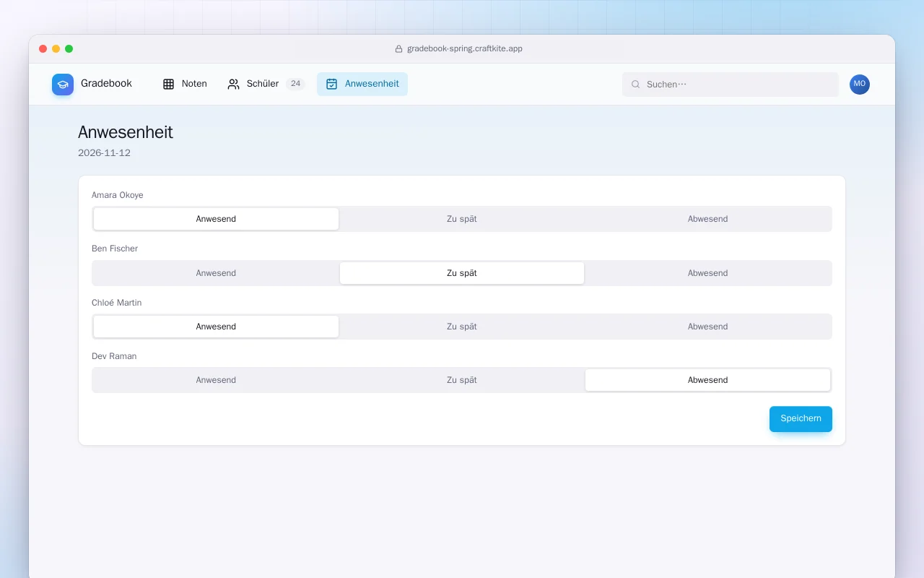924x578 pixels.
Task: Set Ben Fischer to Abwesend
Action: pos(707,273)
